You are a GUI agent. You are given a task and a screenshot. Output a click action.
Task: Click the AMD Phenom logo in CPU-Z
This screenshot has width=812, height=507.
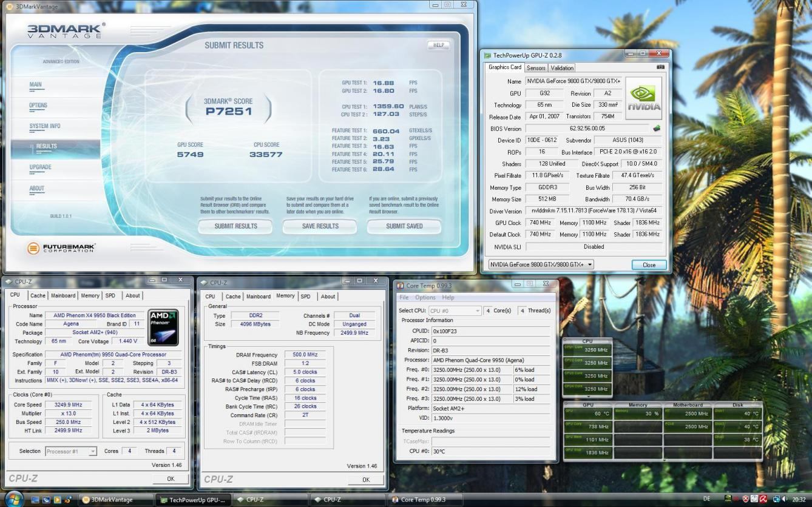pyautogui.click(x=163, y=327)
